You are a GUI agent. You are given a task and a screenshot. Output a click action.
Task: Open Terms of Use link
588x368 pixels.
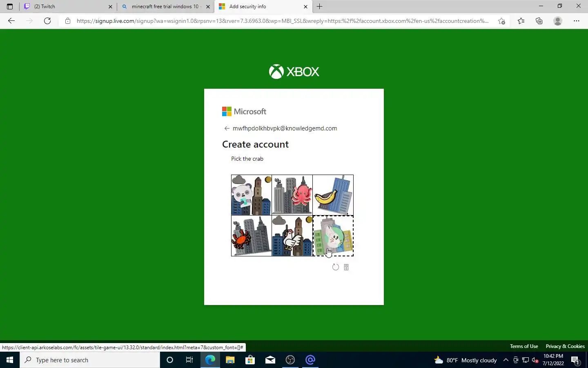tap(524, 346)
